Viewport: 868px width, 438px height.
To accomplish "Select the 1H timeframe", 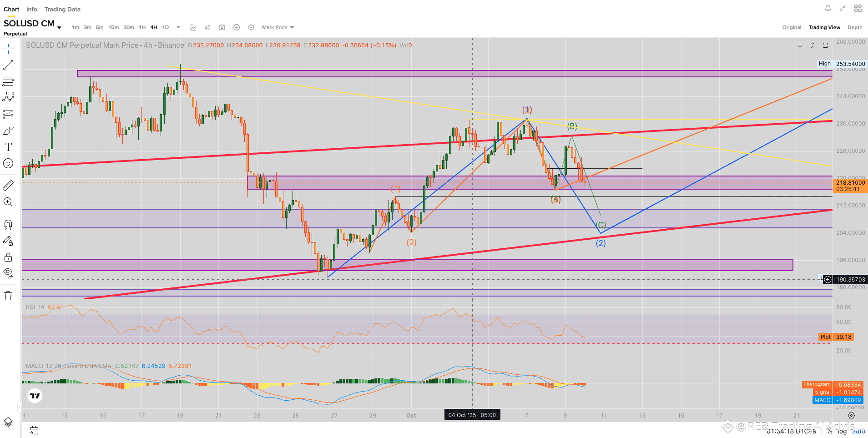I will [x=142, y=27].
